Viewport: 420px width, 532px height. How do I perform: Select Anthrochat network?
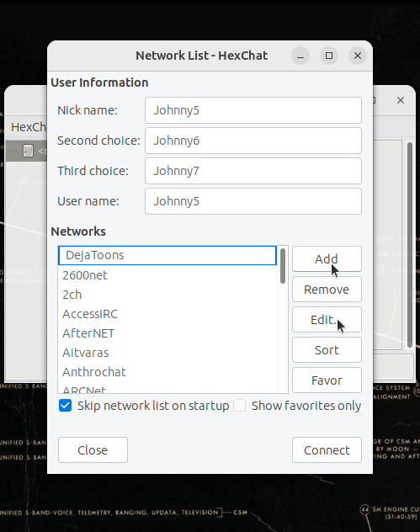coord(167,372)
